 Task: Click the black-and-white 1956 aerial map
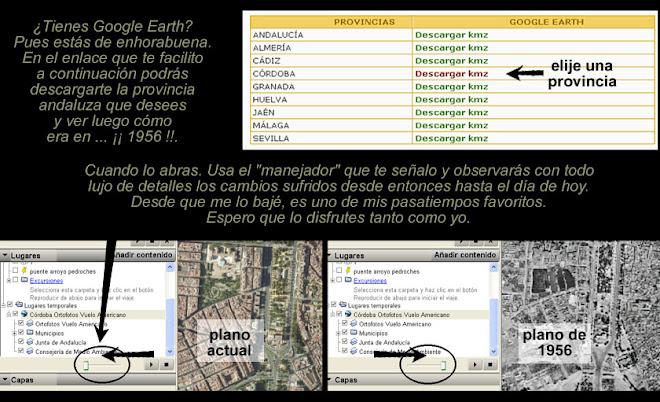[x=580, y=316]
